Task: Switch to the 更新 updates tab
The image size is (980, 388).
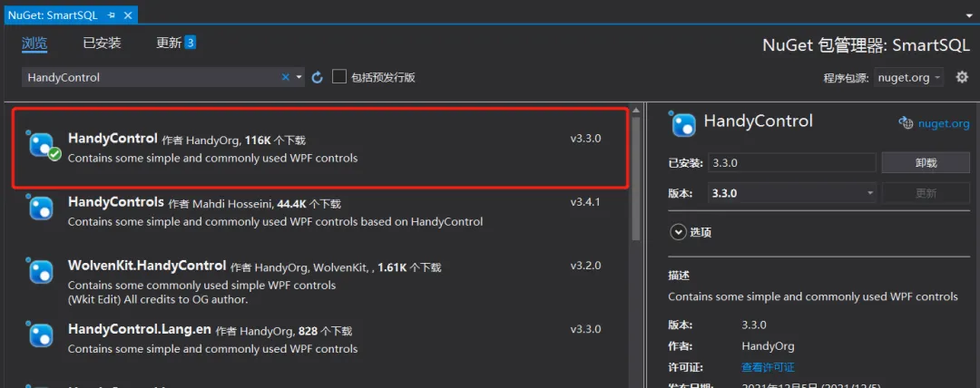Action: (x=169, y=44)
